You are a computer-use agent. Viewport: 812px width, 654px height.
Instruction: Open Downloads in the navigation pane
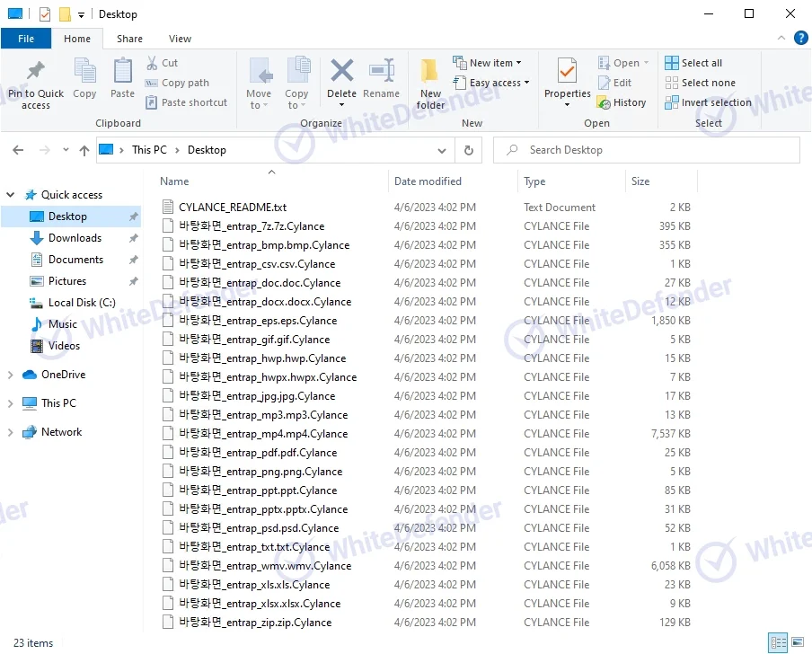click(x=75, y=238)
